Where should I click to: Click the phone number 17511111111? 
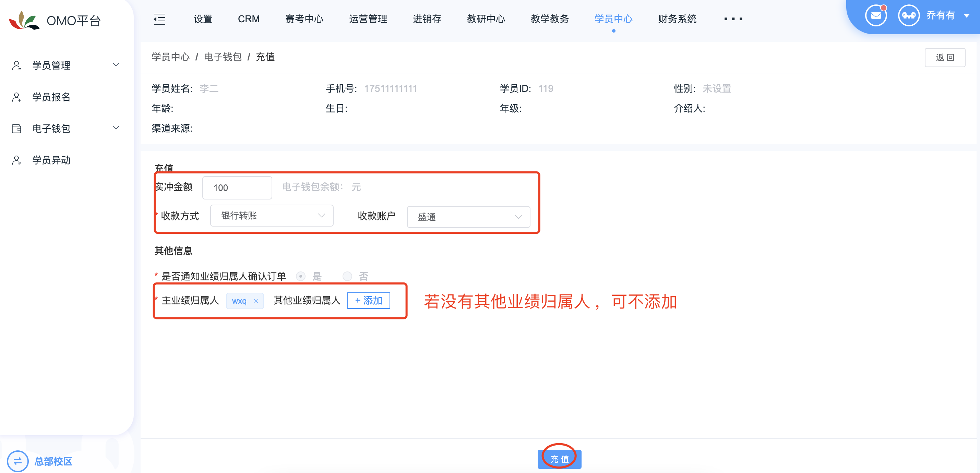(390, 88)
